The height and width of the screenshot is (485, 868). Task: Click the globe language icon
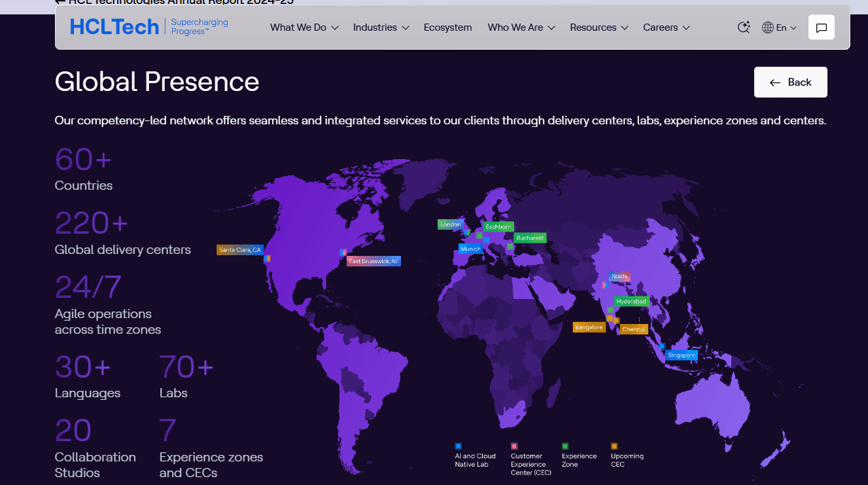(768, 27)
